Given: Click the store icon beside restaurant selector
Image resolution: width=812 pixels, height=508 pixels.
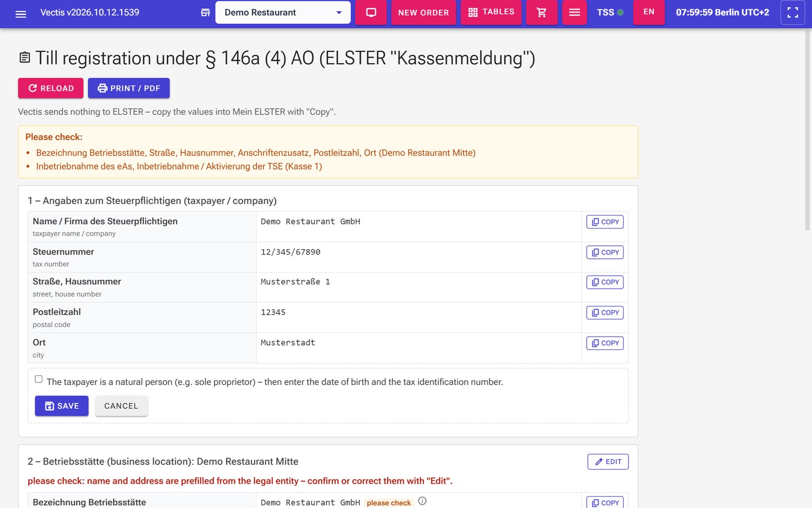Looking at the screenshot, I should click(x=205, y=12).
